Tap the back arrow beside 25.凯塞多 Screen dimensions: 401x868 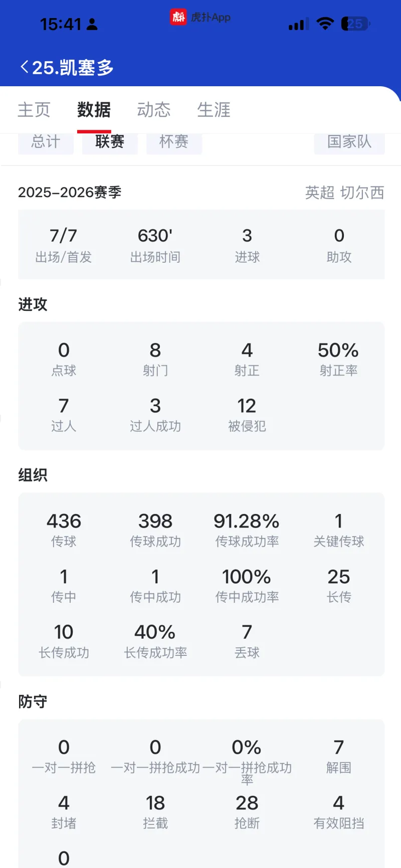pos(24,67)
